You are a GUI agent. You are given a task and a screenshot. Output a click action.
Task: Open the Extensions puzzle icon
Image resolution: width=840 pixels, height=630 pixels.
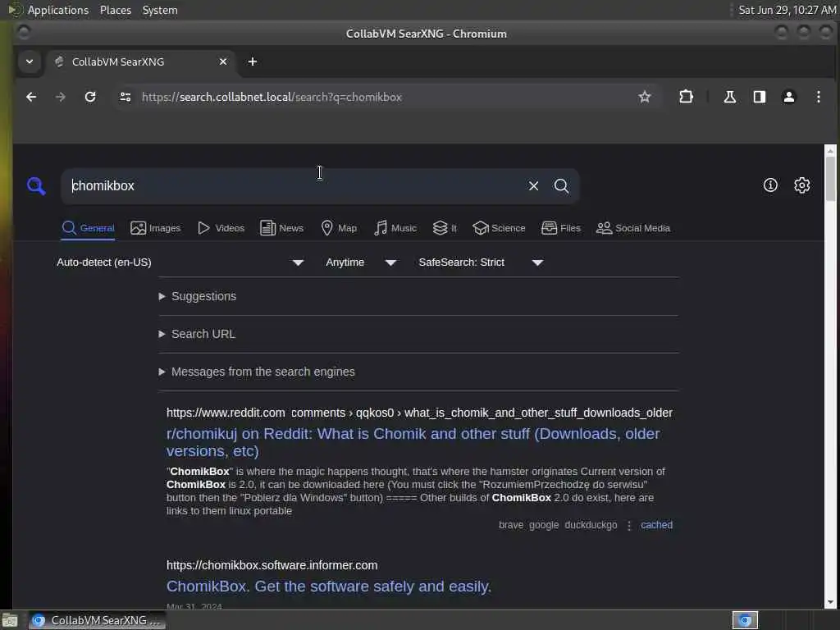[687, 97]
